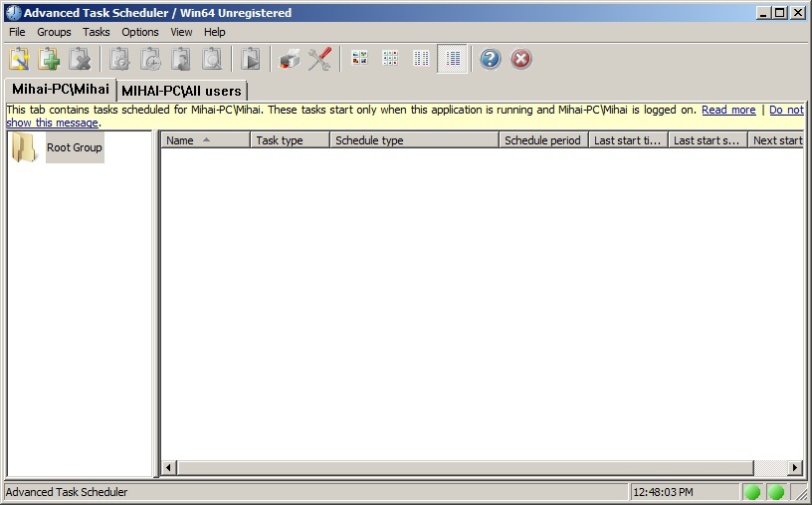Click the task settings gear clipboard icon
The width and height of the screenshot is (812, 505).
(x=119, y=59)
